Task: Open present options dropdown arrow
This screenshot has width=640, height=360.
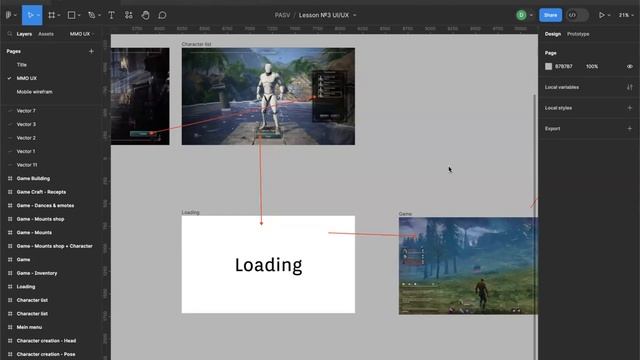Action: (x=609, y=15)
